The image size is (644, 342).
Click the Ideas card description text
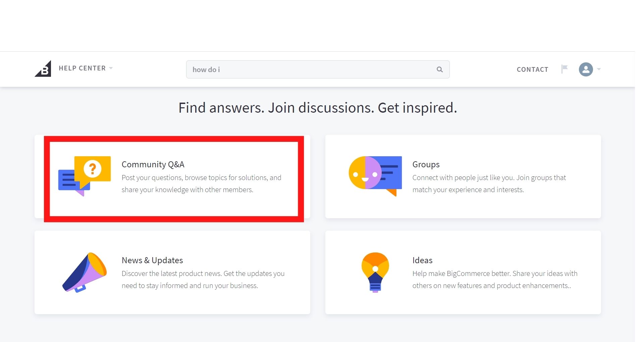(495, 280)
